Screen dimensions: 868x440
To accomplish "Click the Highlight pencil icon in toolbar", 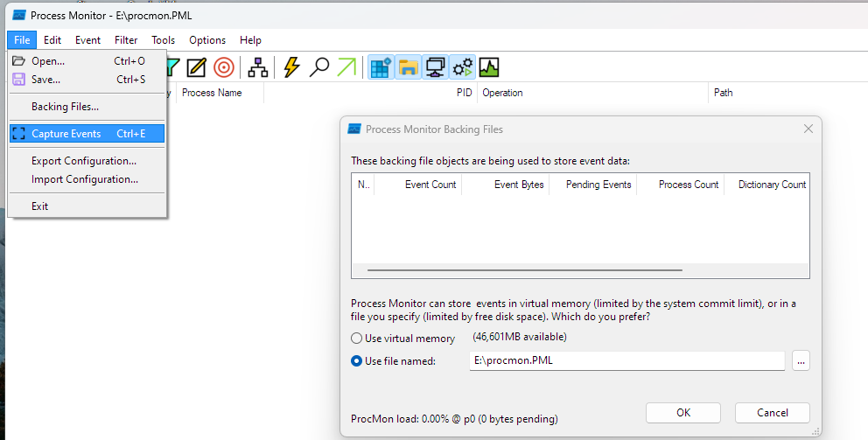I will (x=196, y=67).
